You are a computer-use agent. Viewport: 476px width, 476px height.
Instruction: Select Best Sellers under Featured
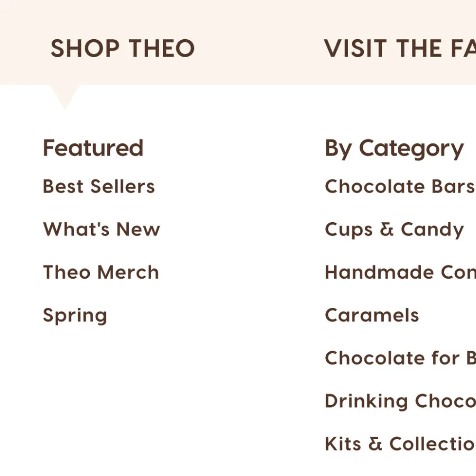[x=98, y=186]
